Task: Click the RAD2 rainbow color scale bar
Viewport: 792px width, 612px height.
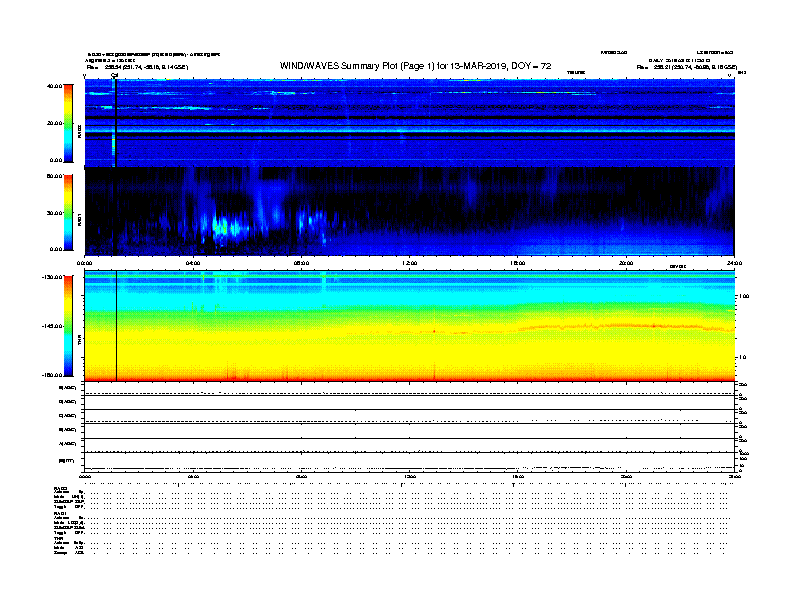Action: 68,124
